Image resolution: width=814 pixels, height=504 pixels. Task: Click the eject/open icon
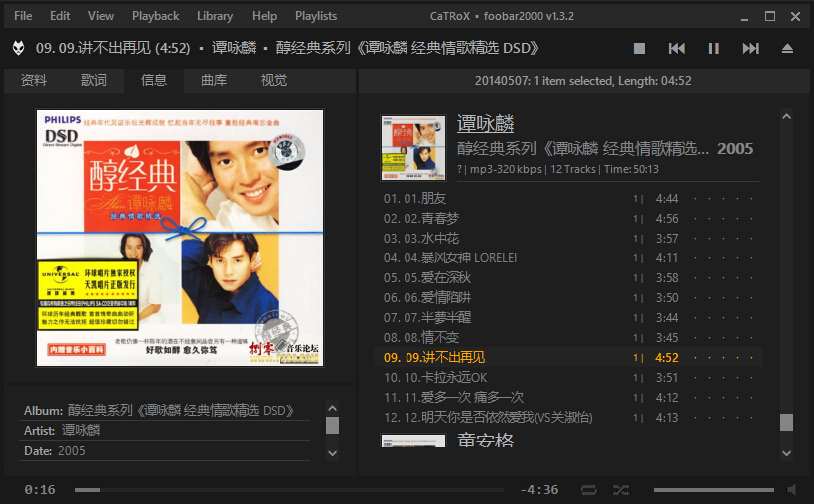(787, 48)
